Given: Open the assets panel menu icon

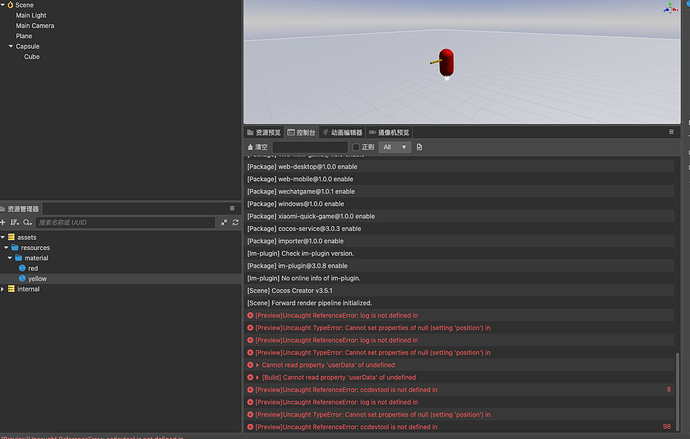Looking at the screenshot, I should coord(232,209).
